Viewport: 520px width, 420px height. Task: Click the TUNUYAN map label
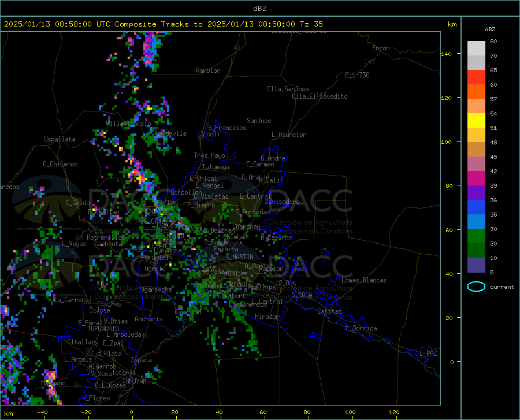click(134, 381)
